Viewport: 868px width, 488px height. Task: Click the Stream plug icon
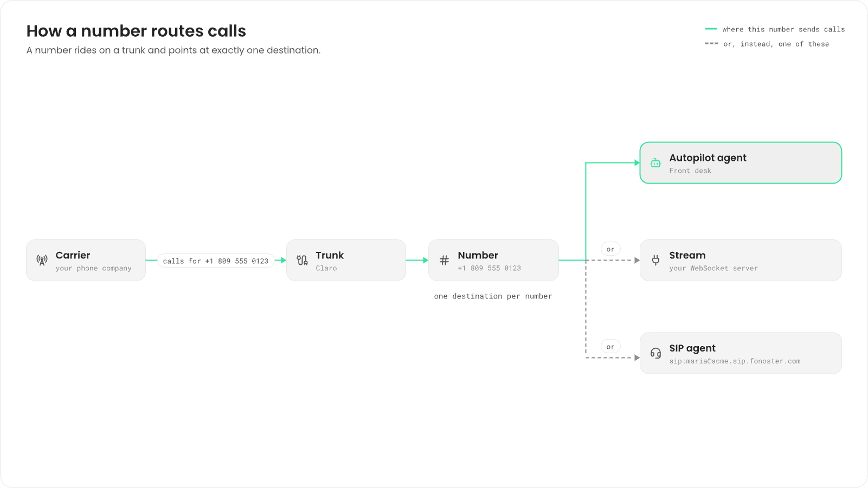[x=655, y=260]
